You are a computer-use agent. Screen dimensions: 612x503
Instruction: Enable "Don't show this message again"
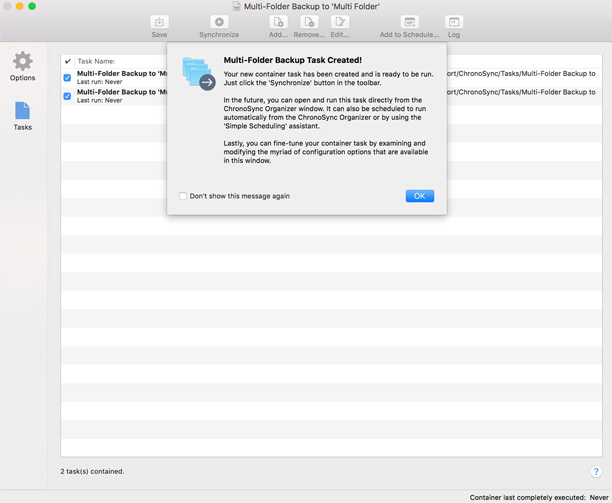pyautogui.click(x=183, y=196)
